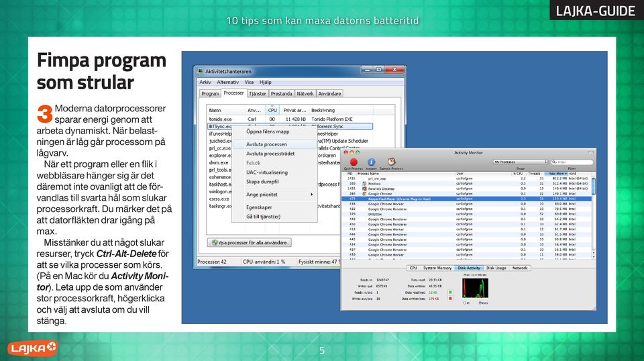Click the Threads column header
644x361 pixels.
tap(534, 174)
